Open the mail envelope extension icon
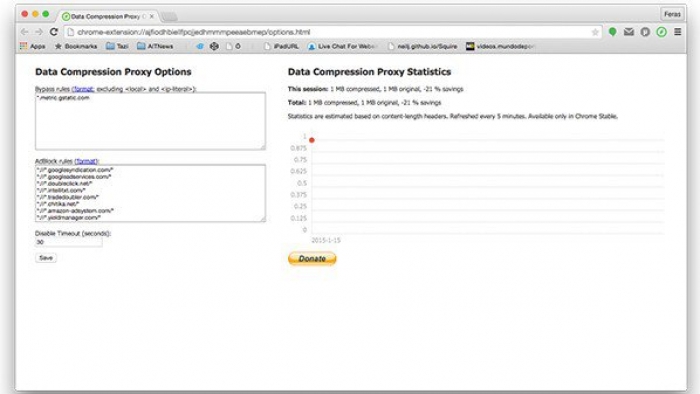The image size is (700, 394). click(x=629, y=32)
